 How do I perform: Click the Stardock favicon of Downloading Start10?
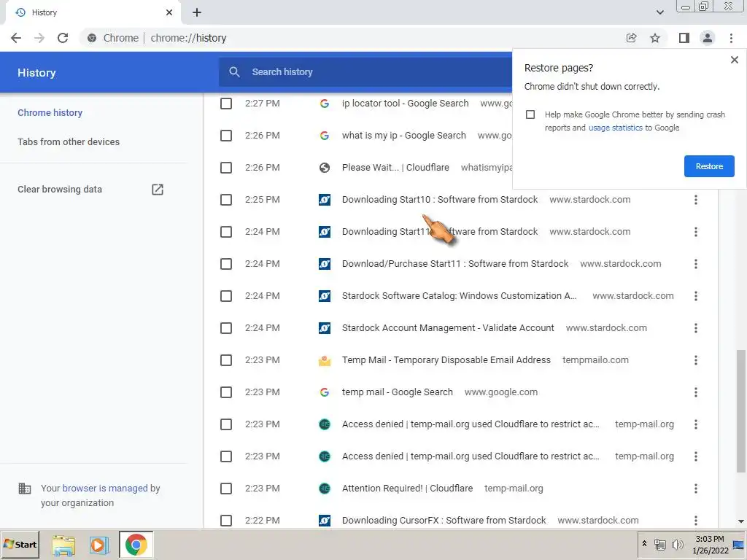click(325, 200)
